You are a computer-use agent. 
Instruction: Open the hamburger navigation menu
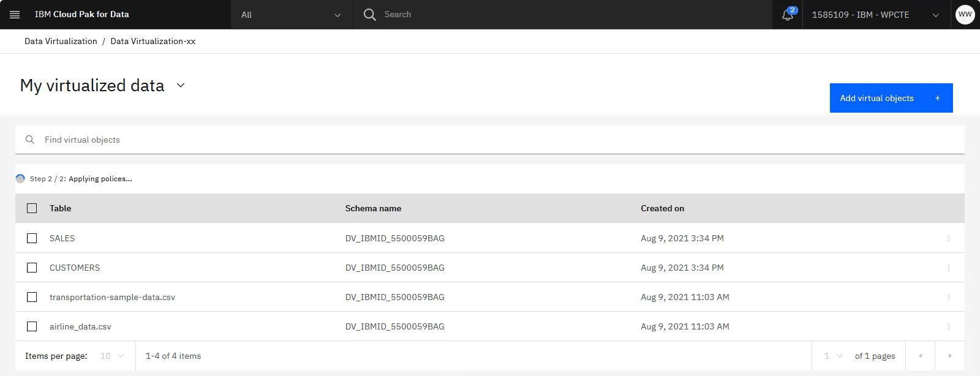click(15, 15)
